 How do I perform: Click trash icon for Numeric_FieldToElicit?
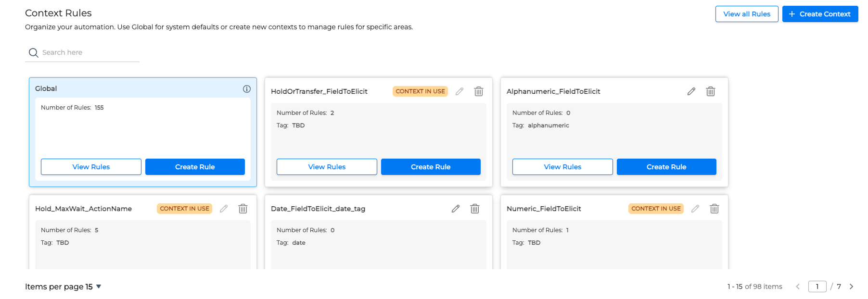coord(715,209)
